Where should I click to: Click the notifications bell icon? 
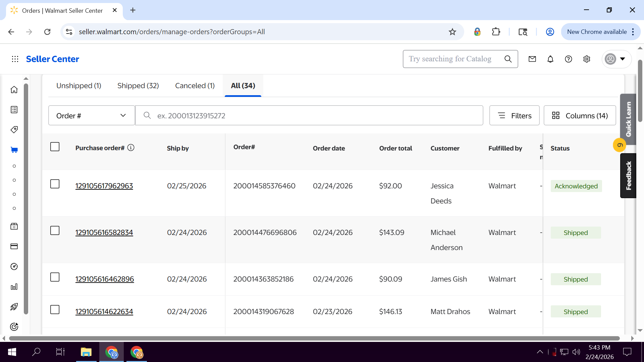(x=550, y=59)
